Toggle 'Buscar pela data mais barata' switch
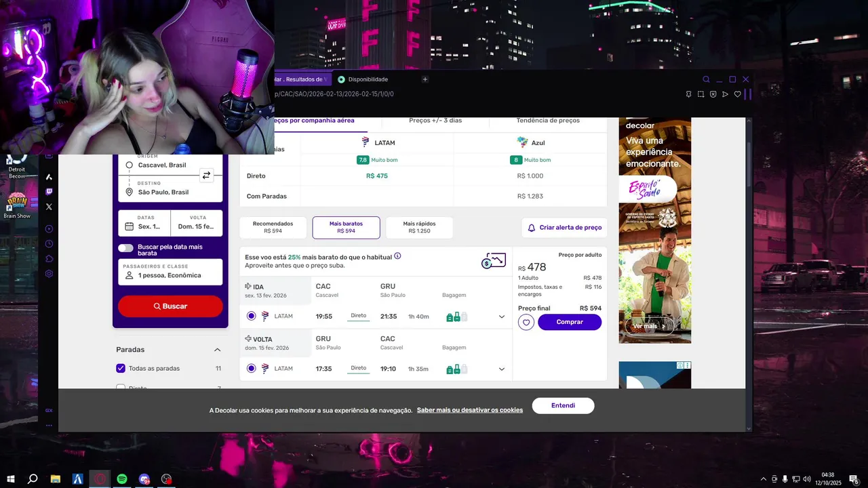 [125, 248]
